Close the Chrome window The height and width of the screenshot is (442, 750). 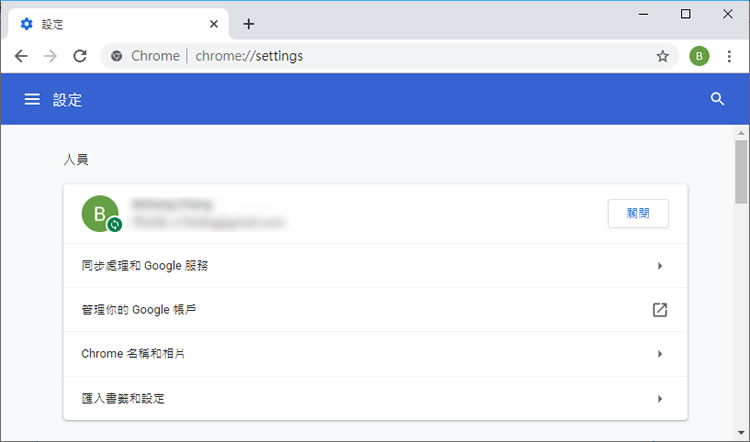(728, 14)
